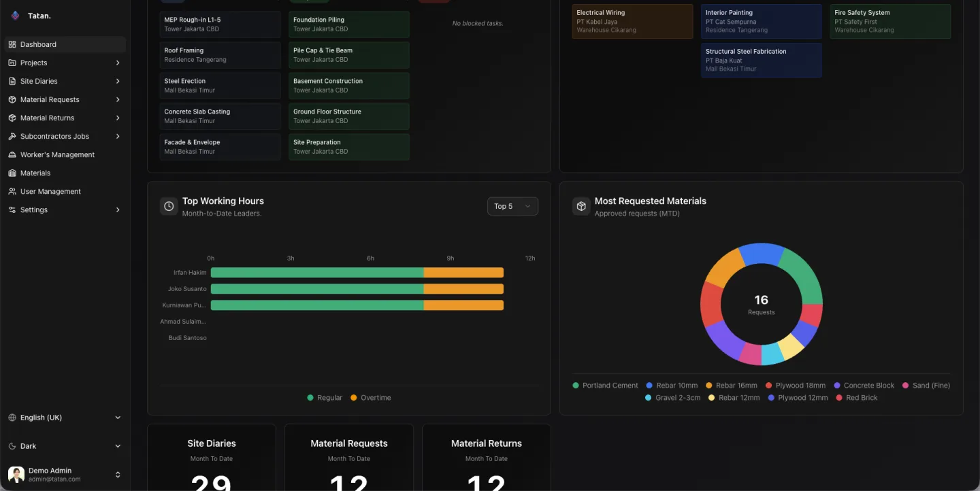
Task: Click the Subcontractors Jobs wrench icon
Action: [12, 136]
